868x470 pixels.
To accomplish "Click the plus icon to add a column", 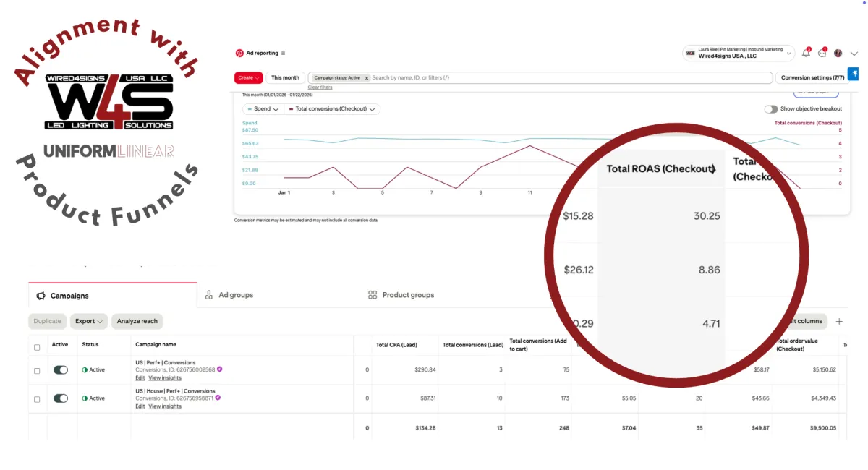I will coord(839,321).
